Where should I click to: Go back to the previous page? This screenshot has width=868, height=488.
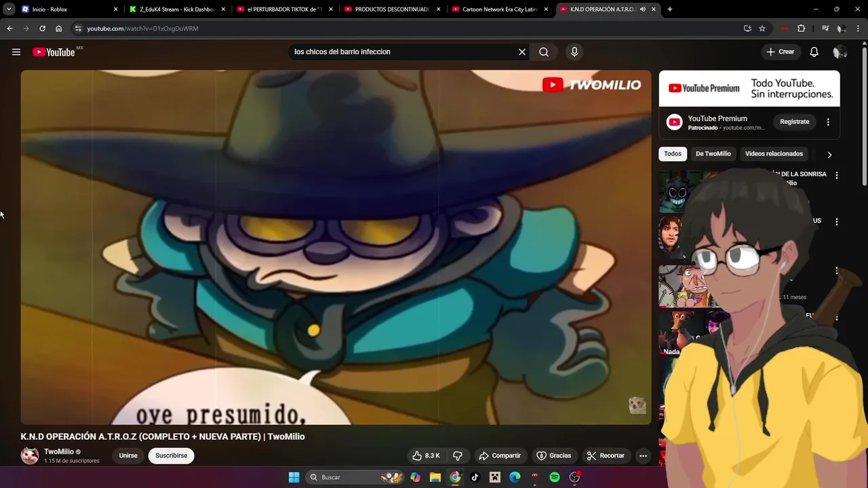(x=9, y=28)
